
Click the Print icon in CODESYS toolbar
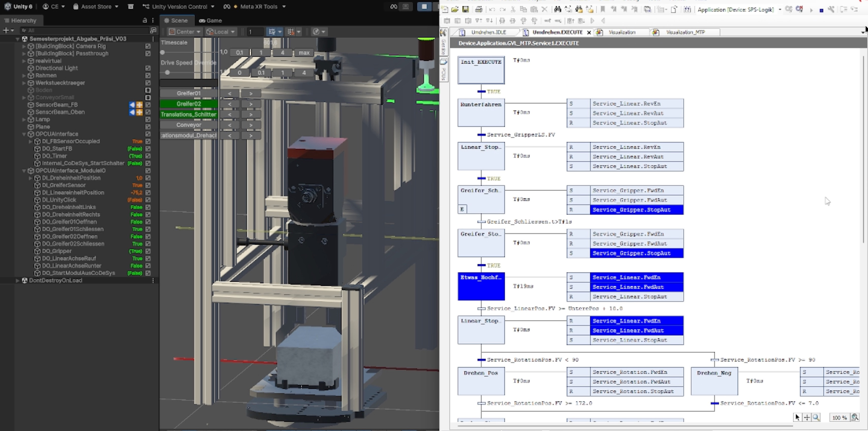click(478, 9)
